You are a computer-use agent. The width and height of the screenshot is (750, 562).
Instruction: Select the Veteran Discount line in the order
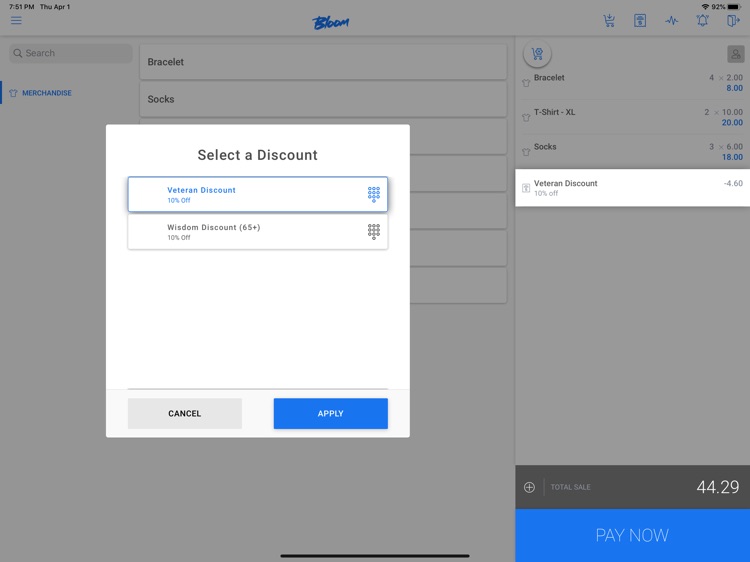coord(632,187)
